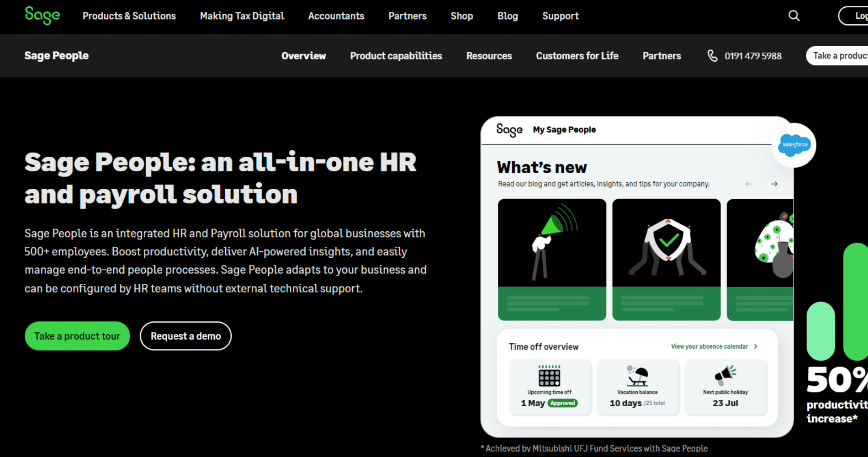Open View your absence calendar link
The width and height of the screenshot is (868, 457).
(709, 346)
